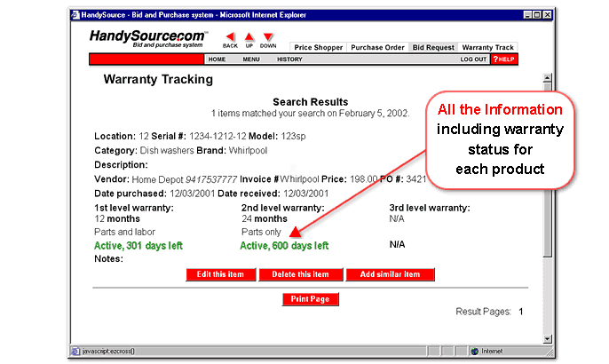609x364 pixels.
Task: Click the vertical scrollbar down arrow
Action: pos(546,338)
